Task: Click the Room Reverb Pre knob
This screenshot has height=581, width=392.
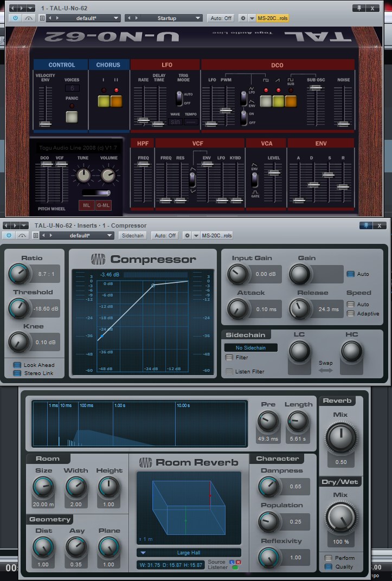Action: [267, 422]
